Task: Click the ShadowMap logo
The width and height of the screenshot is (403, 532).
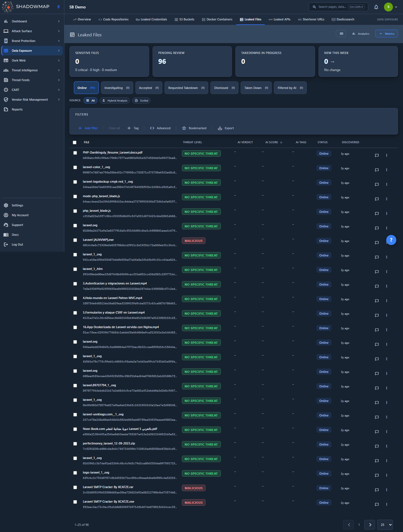Action: 26,7
